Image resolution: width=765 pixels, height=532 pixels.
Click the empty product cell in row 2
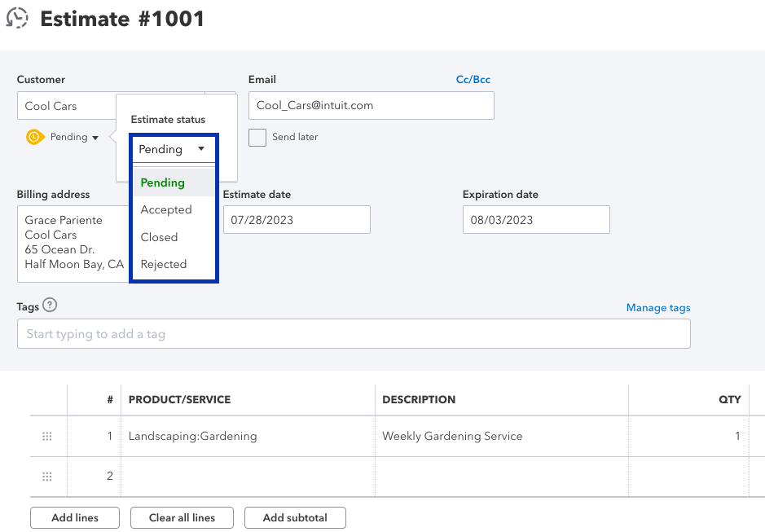pyautogui.click(x=248, y=477)
